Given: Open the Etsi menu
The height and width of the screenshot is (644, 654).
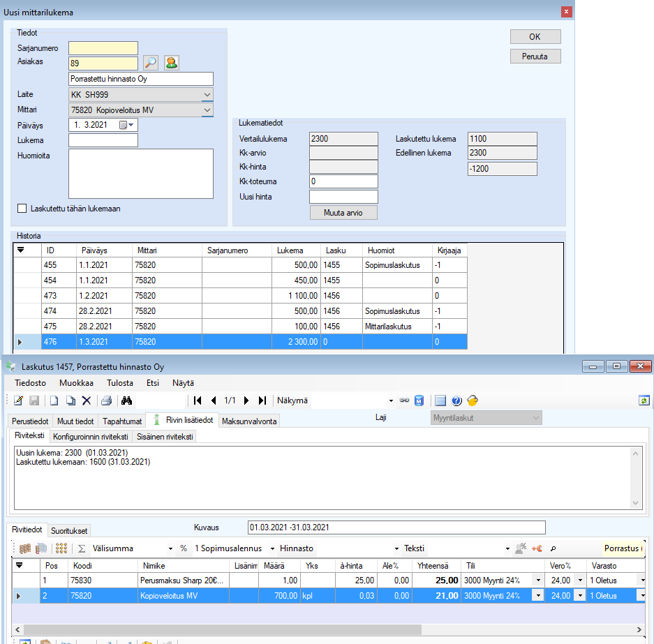Looking at the screenshot, I should (153, 382).
